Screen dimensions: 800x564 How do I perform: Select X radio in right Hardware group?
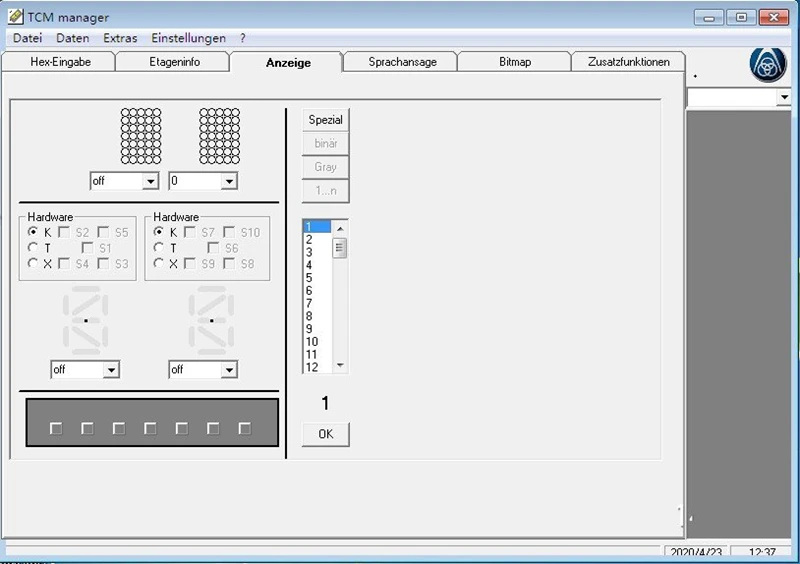[159, 263]
